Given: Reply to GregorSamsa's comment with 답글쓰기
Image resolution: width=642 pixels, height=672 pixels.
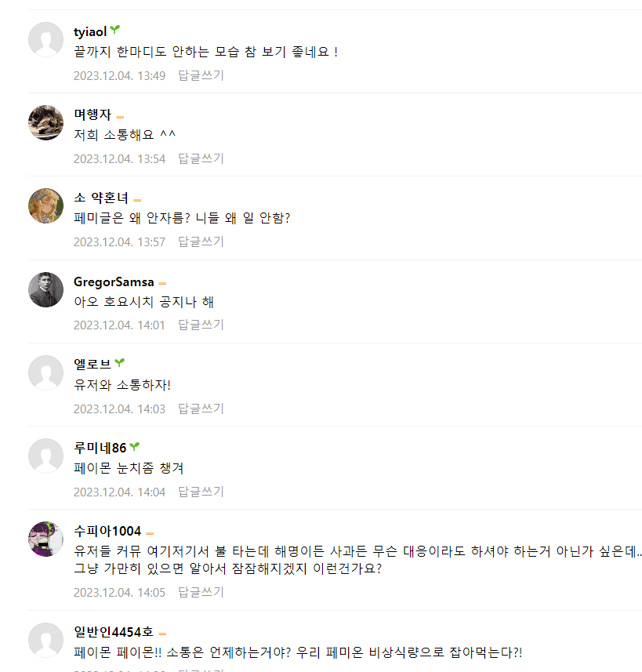Looking at the screenshot, I should 201,325.
